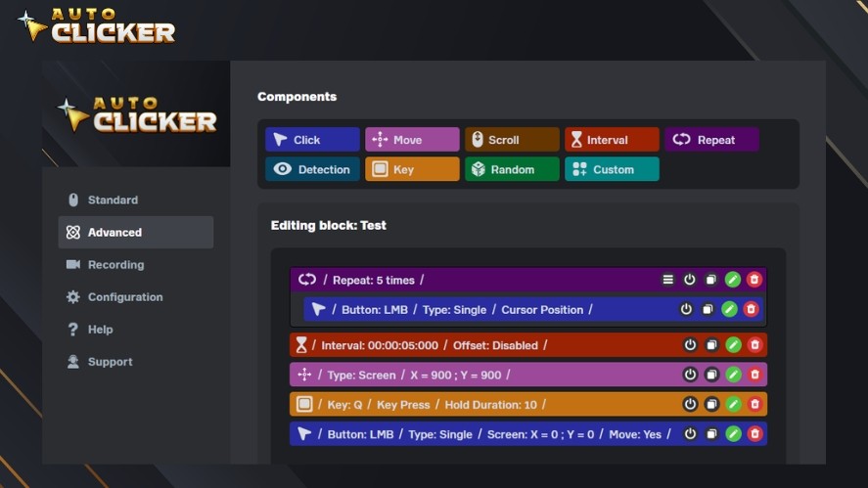This screenshot has width=868, height=488.
Task: Click the cursor icon on Move: Yes row
Action: click(x=304, y=434)
